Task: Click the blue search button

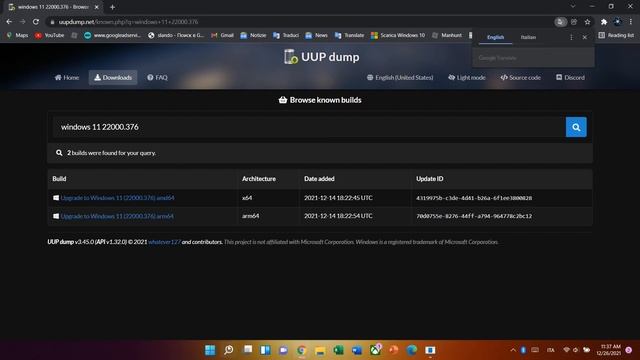Action: coord(576,127)
